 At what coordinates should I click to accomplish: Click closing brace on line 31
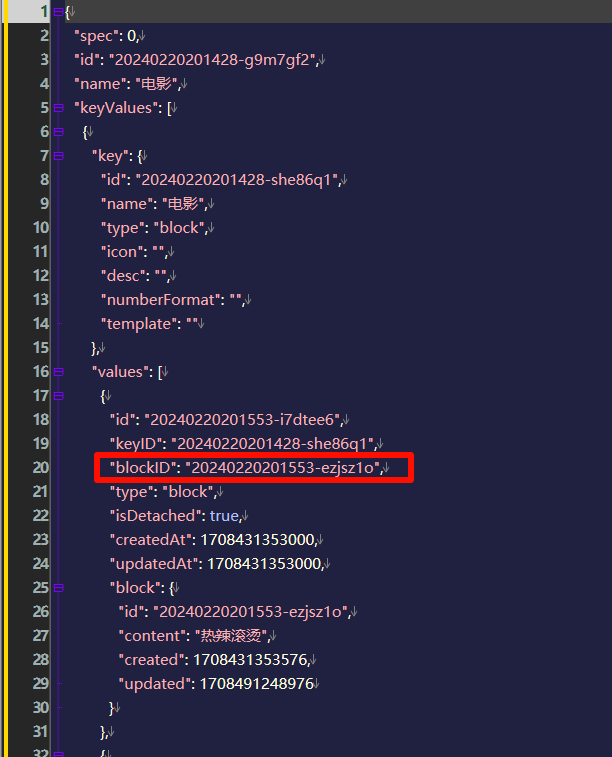click(104, 732)
